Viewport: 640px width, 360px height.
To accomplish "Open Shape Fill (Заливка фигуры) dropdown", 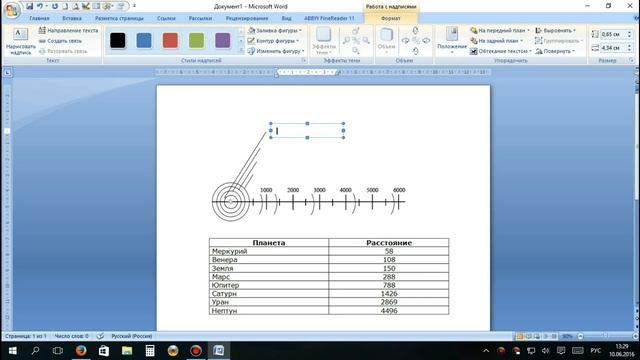I will 275,31.
